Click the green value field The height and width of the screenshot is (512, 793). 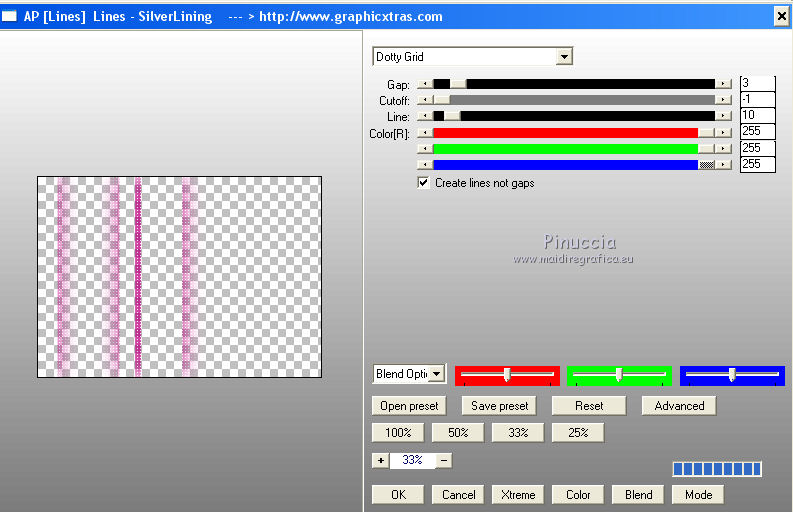(757, 148)
